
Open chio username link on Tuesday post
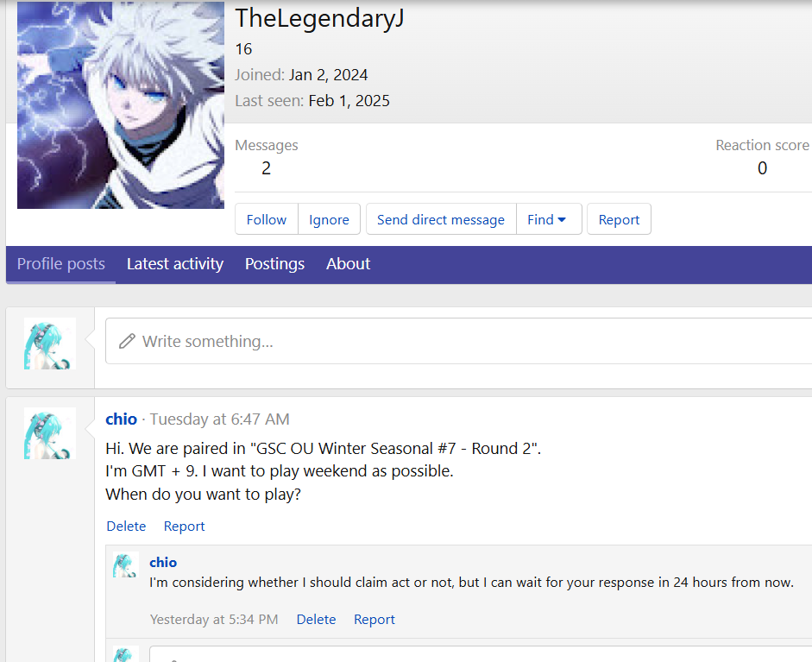(121, 419)
